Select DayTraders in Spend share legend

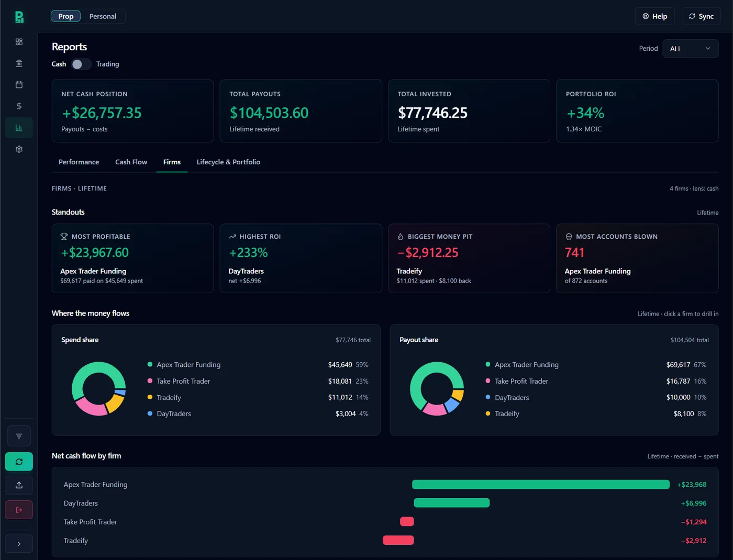click(258, 413)
